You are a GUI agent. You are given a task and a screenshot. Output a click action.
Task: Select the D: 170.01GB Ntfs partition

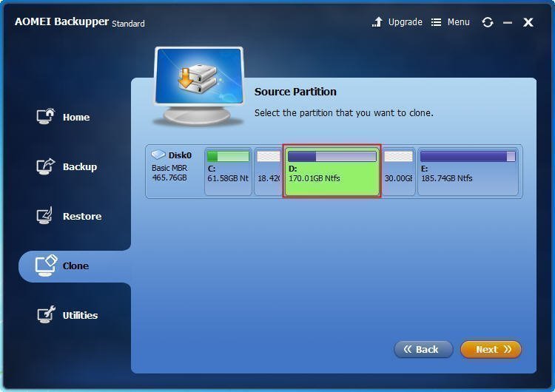(x=332, y=171)
